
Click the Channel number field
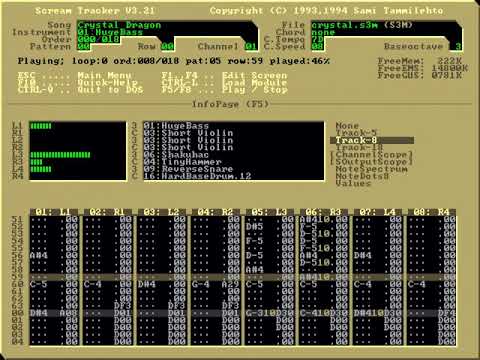251,47
